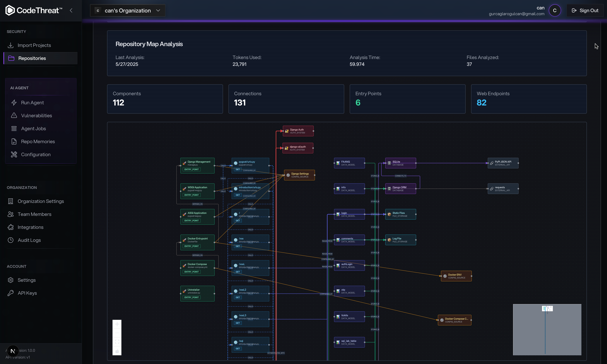The width and height of the screenshot is (607, 364).
Task: Open account Settings
Action: [40, 280]
